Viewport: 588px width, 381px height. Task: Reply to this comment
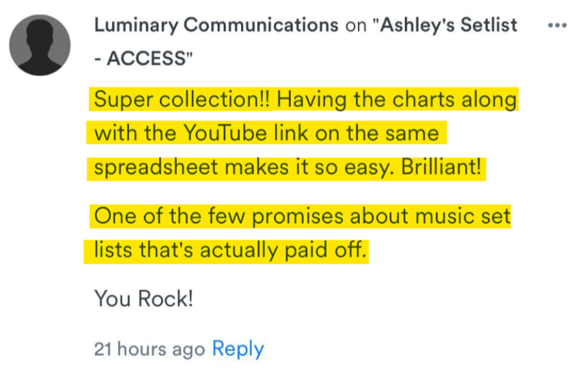point(237,349)
